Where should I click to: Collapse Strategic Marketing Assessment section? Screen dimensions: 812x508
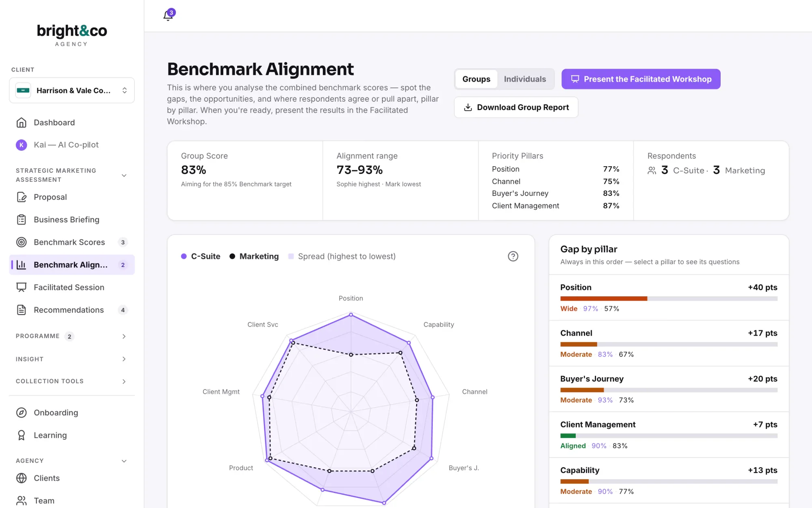[124, 176]
